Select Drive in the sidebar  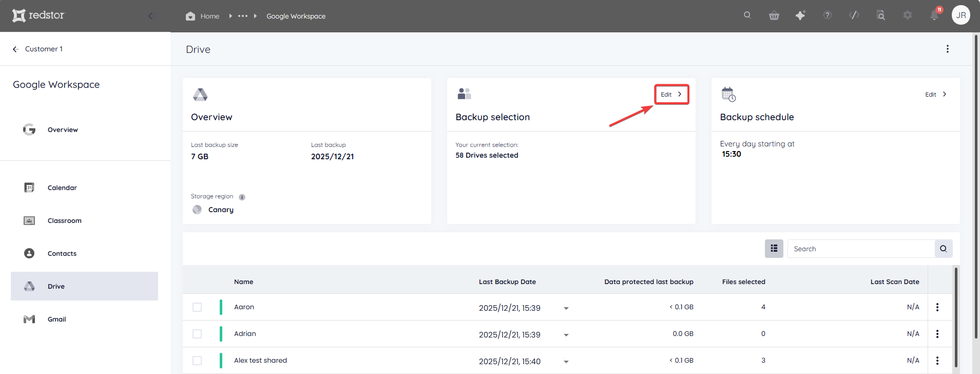click(84, 286)
